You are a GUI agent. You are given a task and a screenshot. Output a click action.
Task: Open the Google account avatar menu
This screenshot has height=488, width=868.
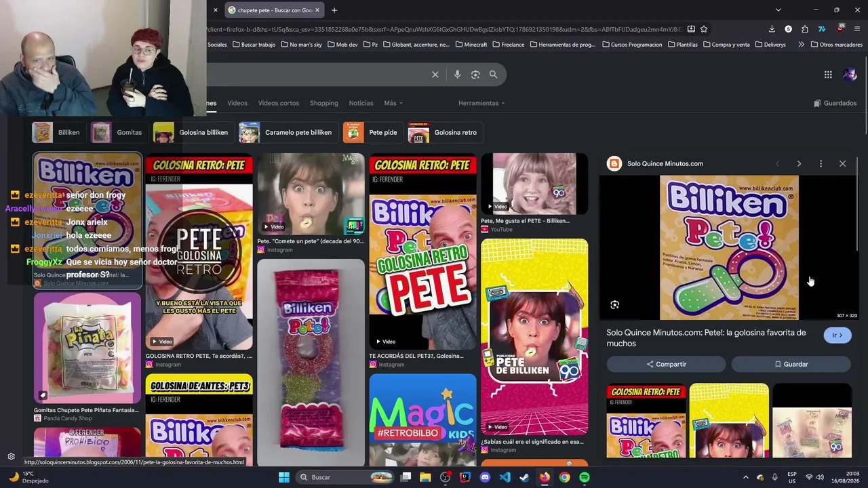tap(850, 75)
